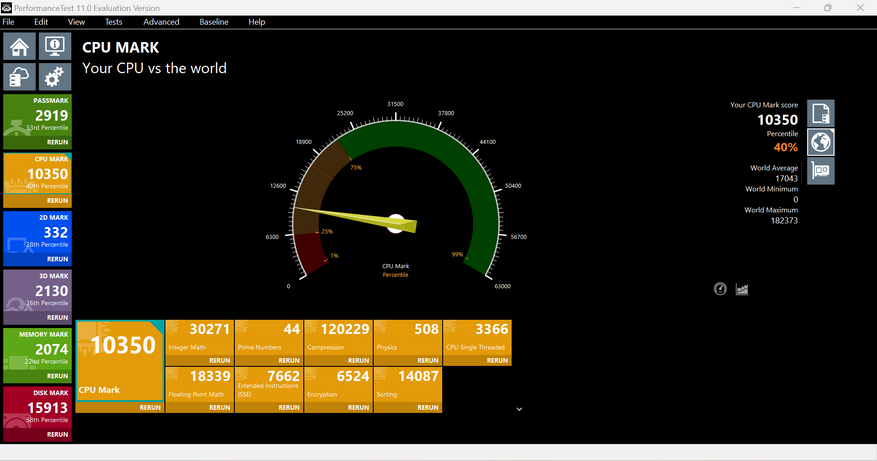Click the score report document icon
This screenshot has width=877, height=461.
(x=821, y=114)
